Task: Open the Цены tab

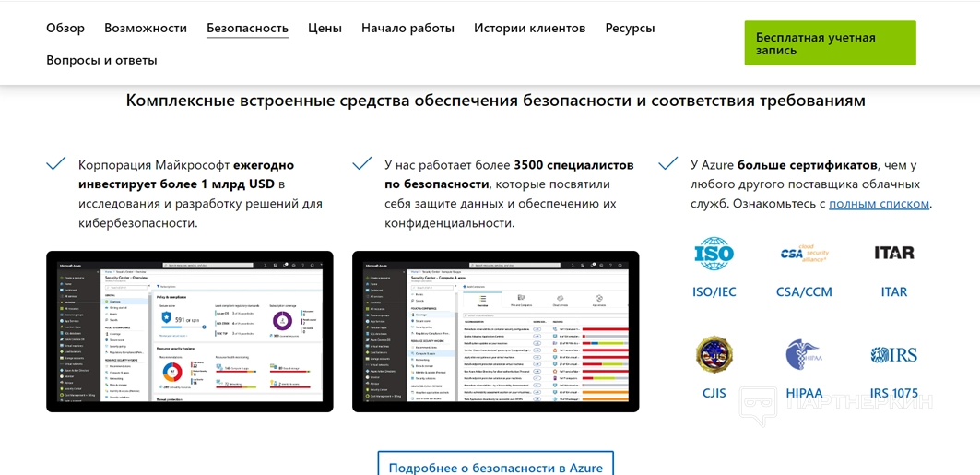Action: click(x=325, y=28)
